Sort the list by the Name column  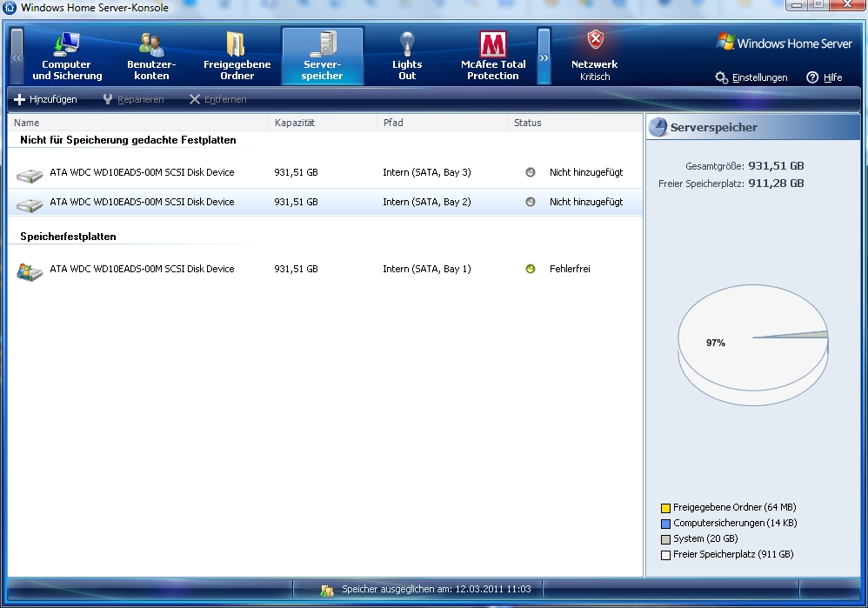[x=138, y=123]
